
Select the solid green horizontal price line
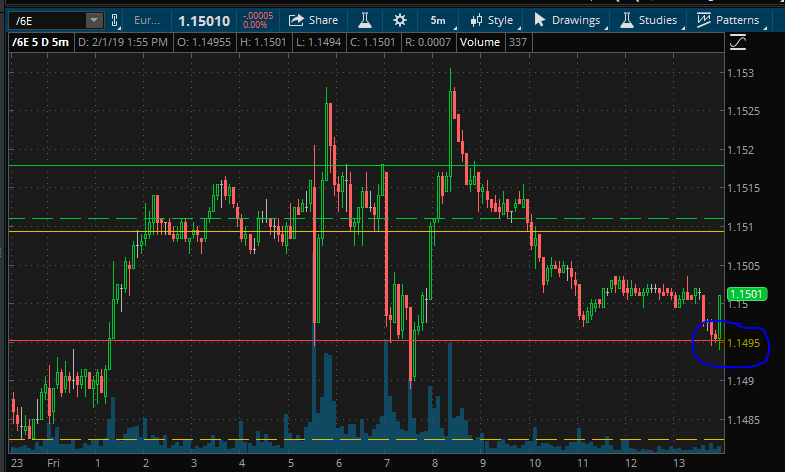[x=366, y=165]
